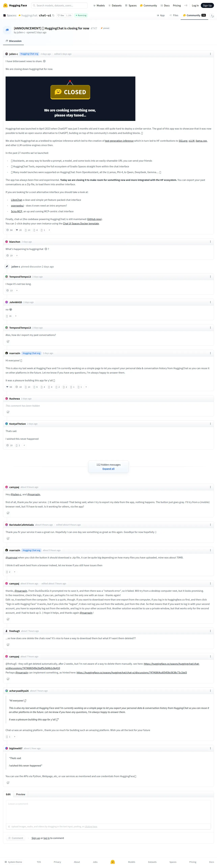Add reaction to freehug5's comment
Viewport: 217px width, 868px height.
click(x=8, y=645)
